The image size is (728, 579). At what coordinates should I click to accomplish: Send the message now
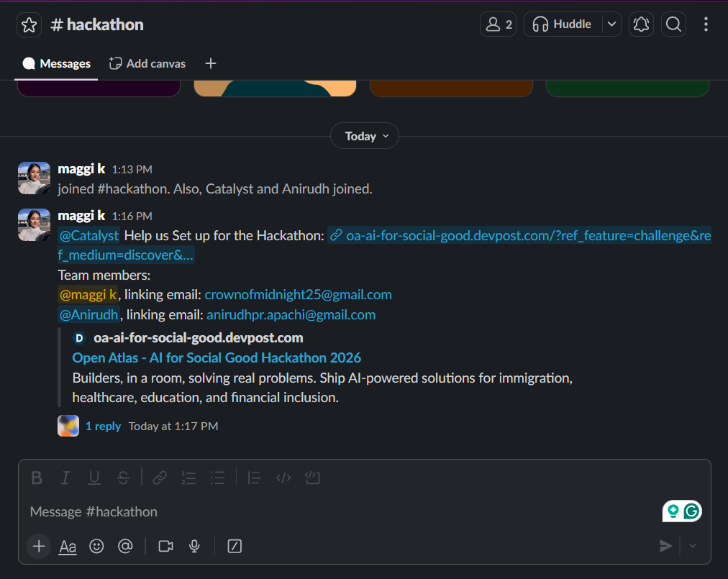click(x=666, y=546)
